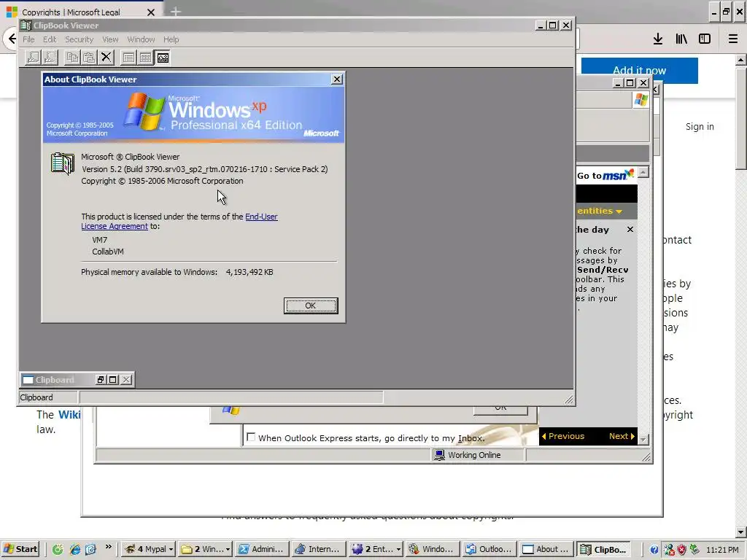Image resolution: width=747 pixels, height=560 pixels.
Task: Click the Delete X toolbar icon
Action: tap(107, 58)
